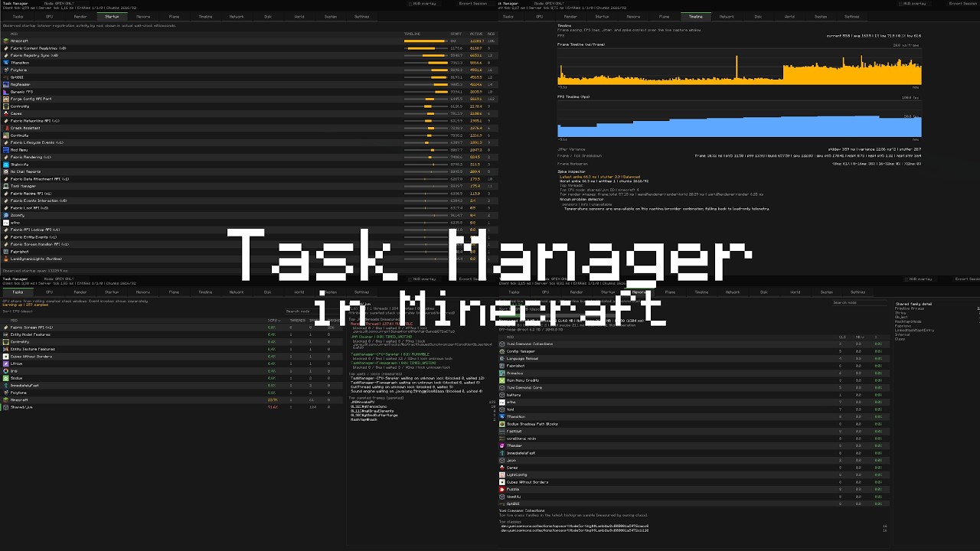Select the Dynamic FPS mod icon

point(6,92)
